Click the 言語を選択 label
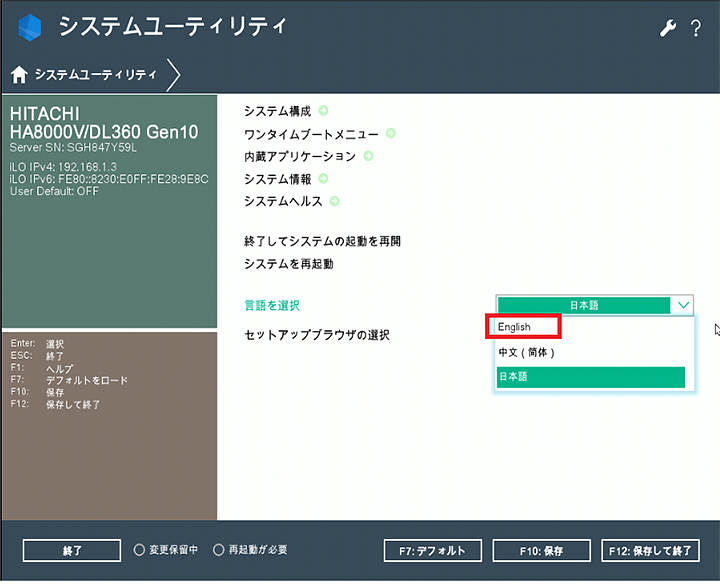Image resolution: width=720 pixels, height=585 pixels. pos(272,305)
